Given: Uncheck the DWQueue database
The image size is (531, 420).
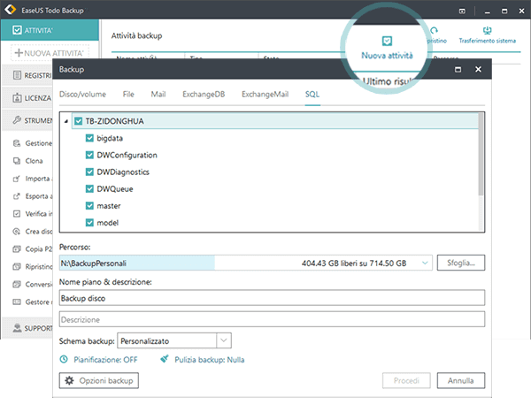Looking at the screenshot, I should coord(89,189).
